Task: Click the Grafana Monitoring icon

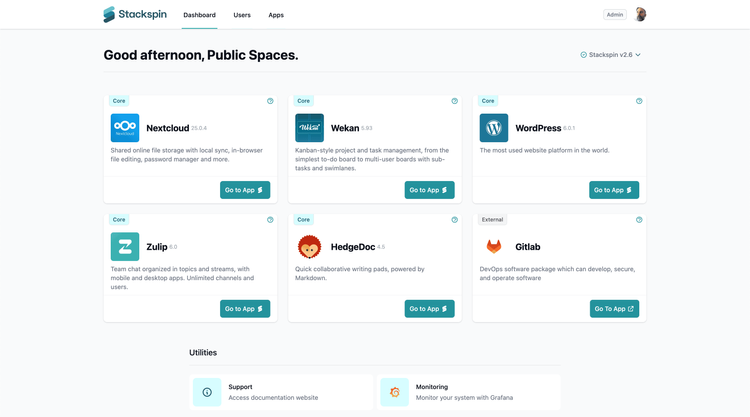Action: (395, 392)
